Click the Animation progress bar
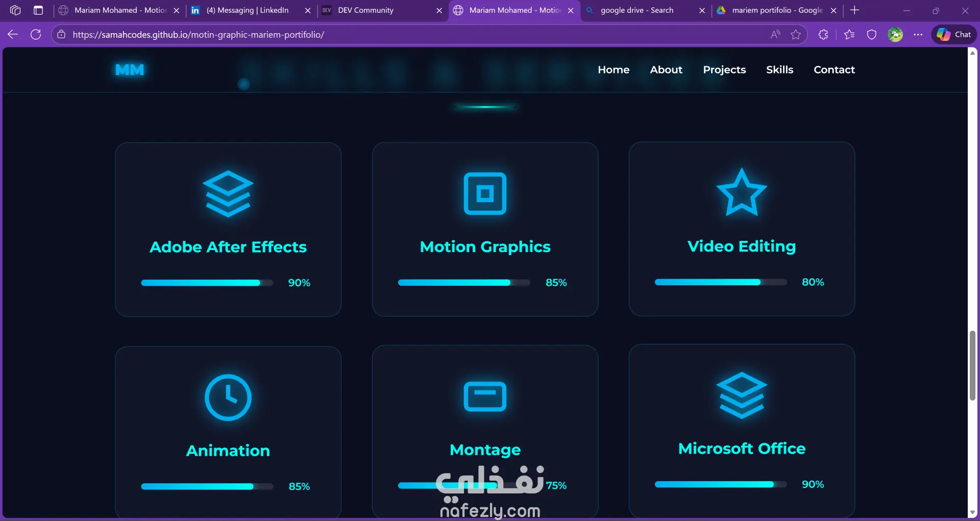The width and height of the screenshot is (980, 521). pyautogui.click(x=207, y=486)
